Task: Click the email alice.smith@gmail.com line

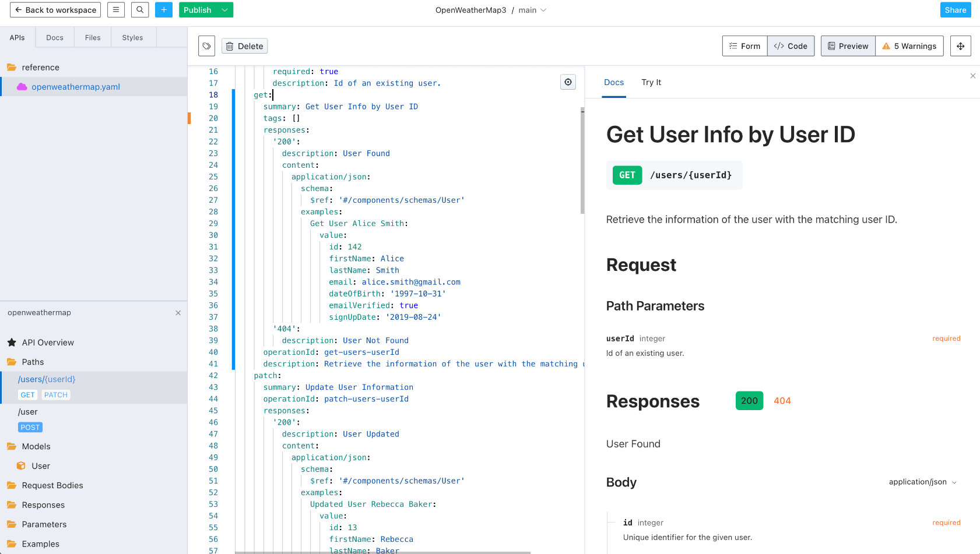Action: pos(395,282)
